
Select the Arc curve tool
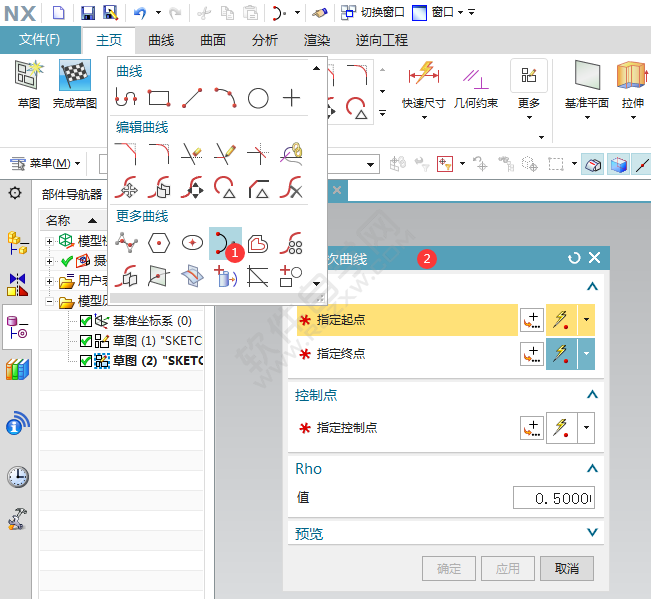tap(225, 98)
